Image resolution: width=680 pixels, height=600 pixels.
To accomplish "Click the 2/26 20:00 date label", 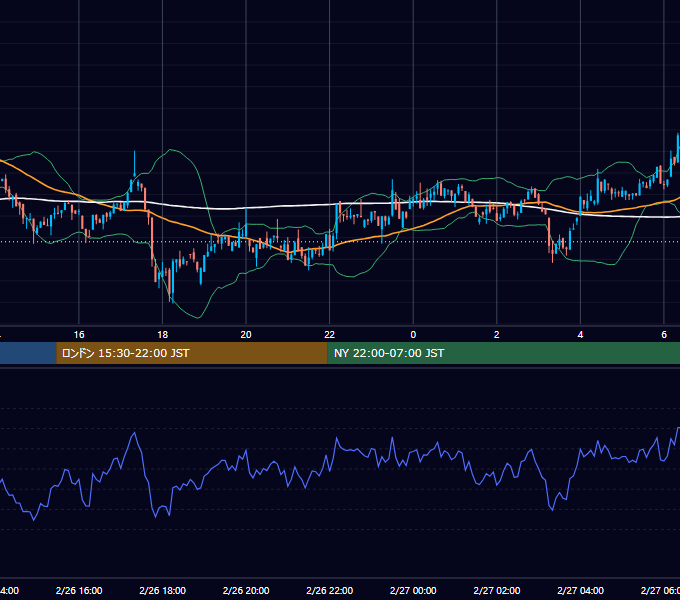I will (x=246, y=590).
